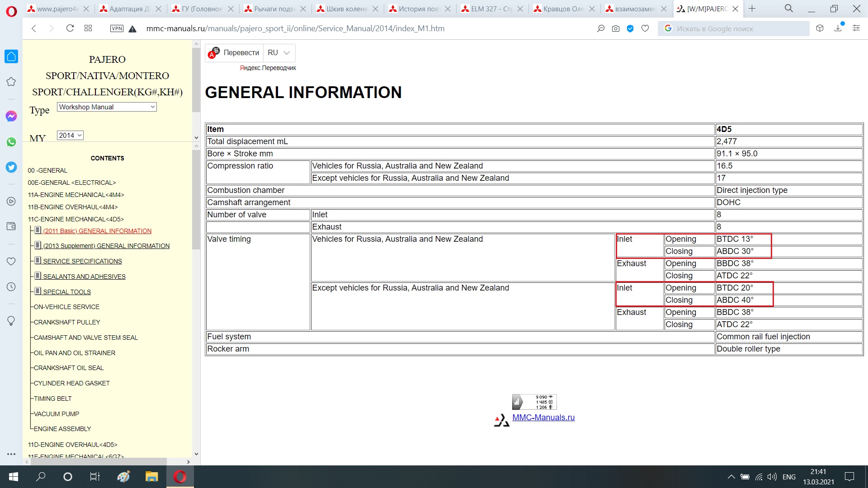The height and width of the screenshot is (488, 868).
Task: Open tab search magnifier icon
Action: coord(788,9)
